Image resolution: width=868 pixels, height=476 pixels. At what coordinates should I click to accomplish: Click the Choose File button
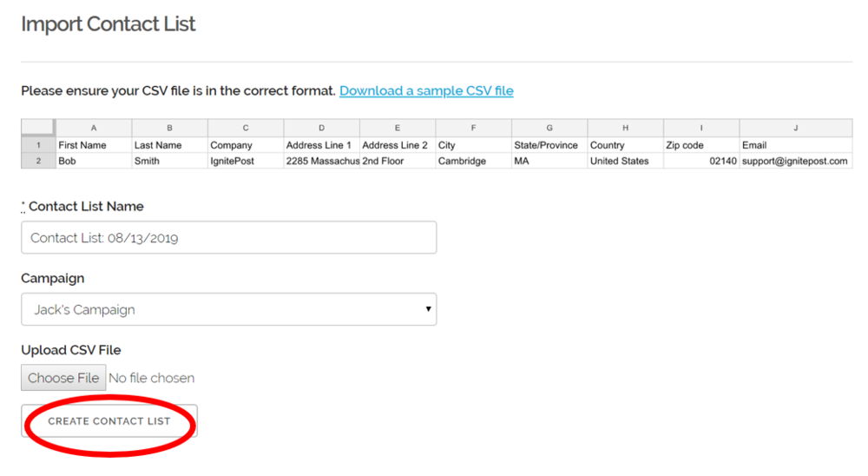tap(63, 378)
